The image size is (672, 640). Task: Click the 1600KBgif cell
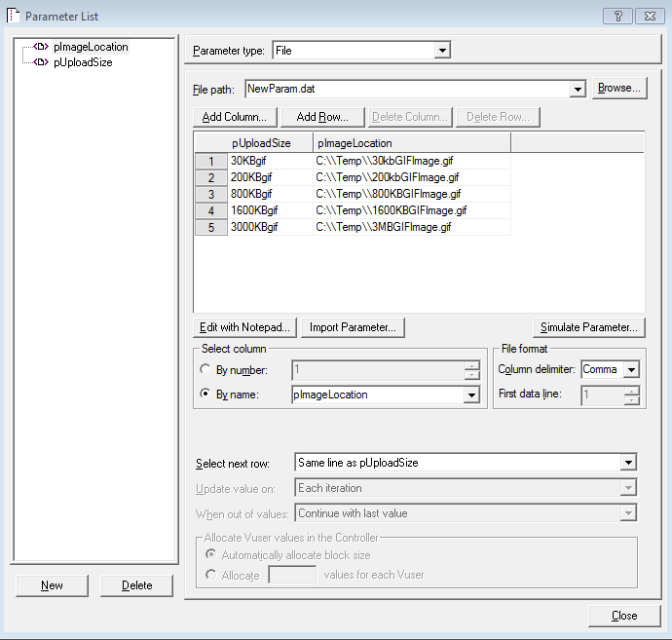[x=271, y=210]
